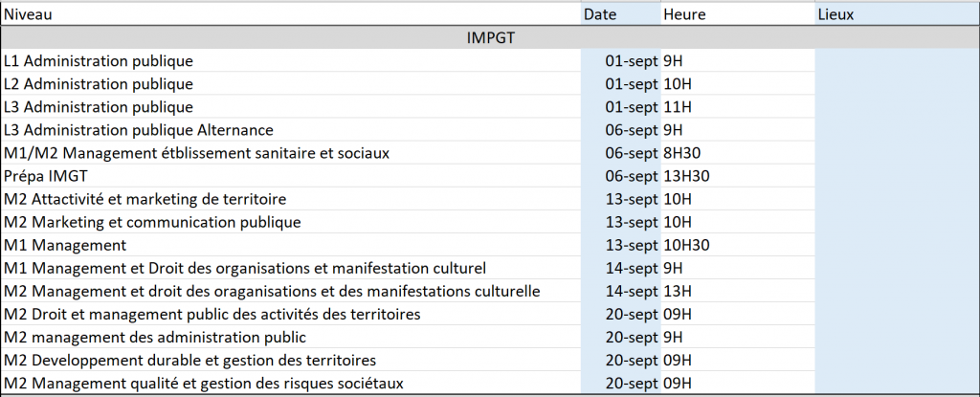
Task: Click M2 Management qualité et gestion cell
Action: [291, 383]
